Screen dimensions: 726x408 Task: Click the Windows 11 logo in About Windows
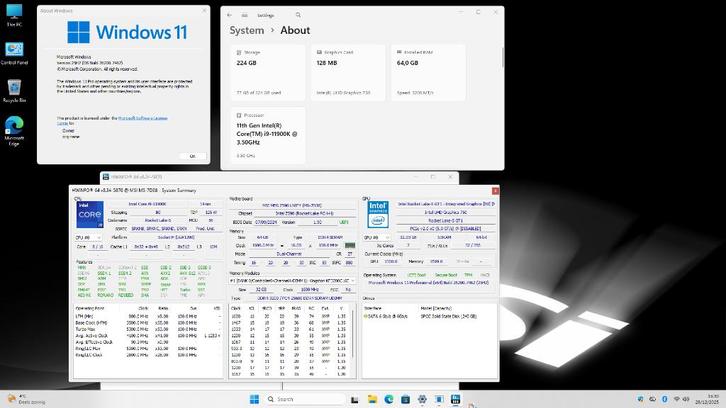[x=127, y=32]
